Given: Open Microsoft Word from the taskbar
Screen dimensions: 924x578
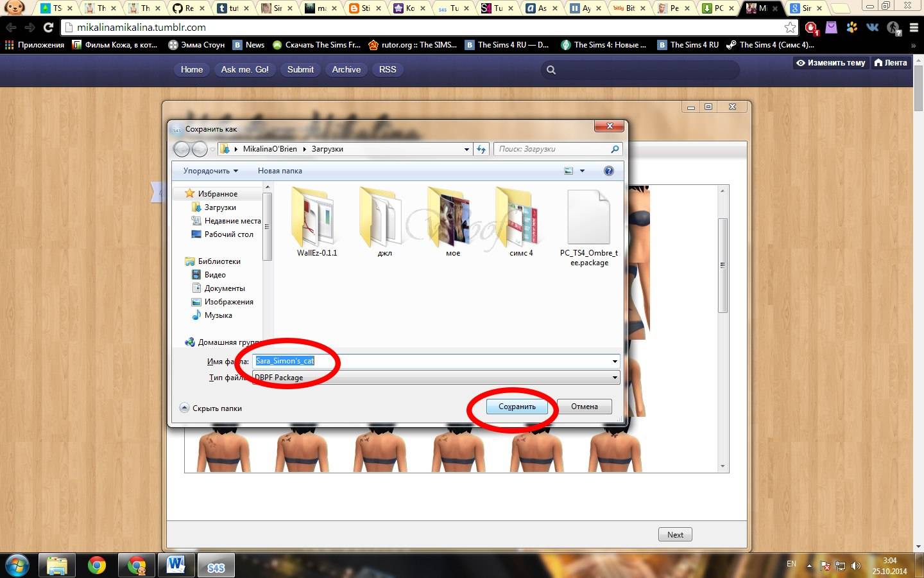Looking at the screenshot, I should point(175,565).
